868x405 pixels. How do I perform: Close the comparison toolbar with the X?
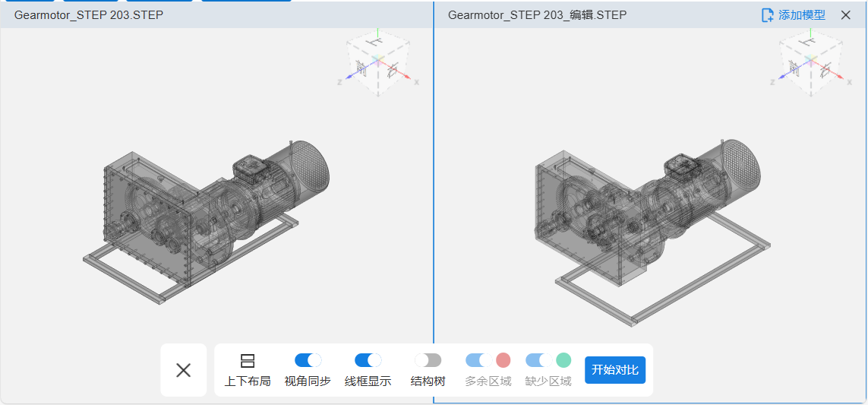(183, 370)
